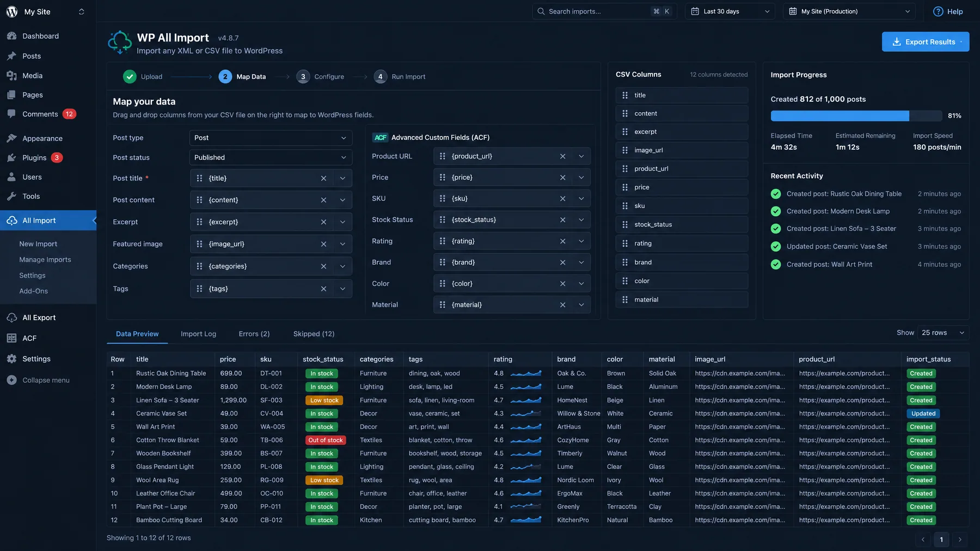Open the ACF sidebar item

coord(29,339)
